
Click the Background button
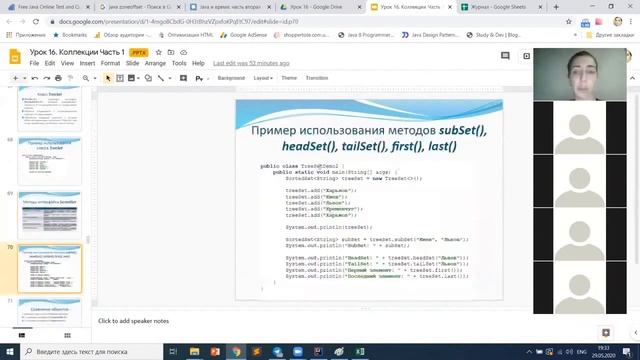click(x=231, y=78)
